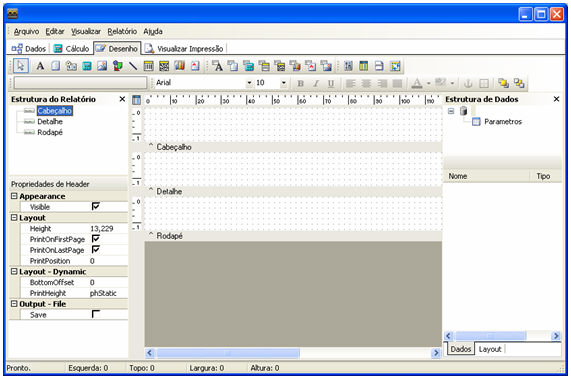Choose the calculator Variable component tool
Image resolution: width=571 pixels, height=380 pixels.
tap(87, 66)
